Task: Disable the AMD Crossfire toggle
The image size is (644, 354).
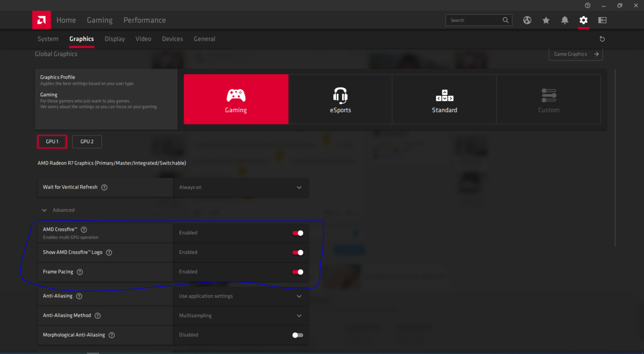Action: coord(298,233)
